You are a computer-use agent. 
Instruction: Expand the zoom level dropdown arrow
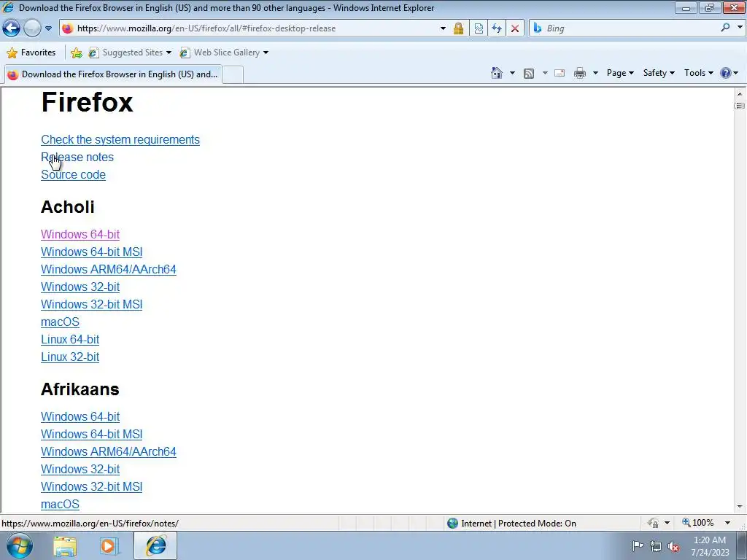pos(727,523)
